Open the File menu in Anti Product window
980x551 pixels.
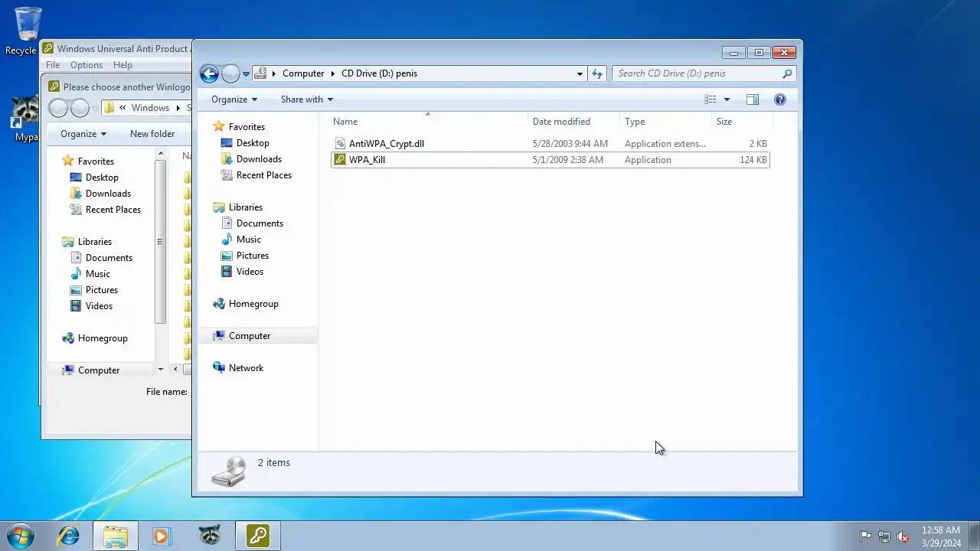53,65
